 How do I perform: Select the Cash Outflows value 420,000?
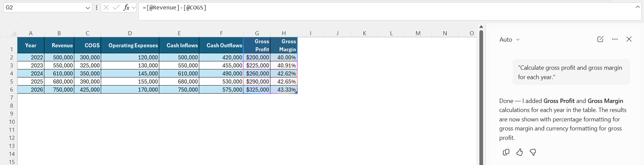tap(221, 57)
